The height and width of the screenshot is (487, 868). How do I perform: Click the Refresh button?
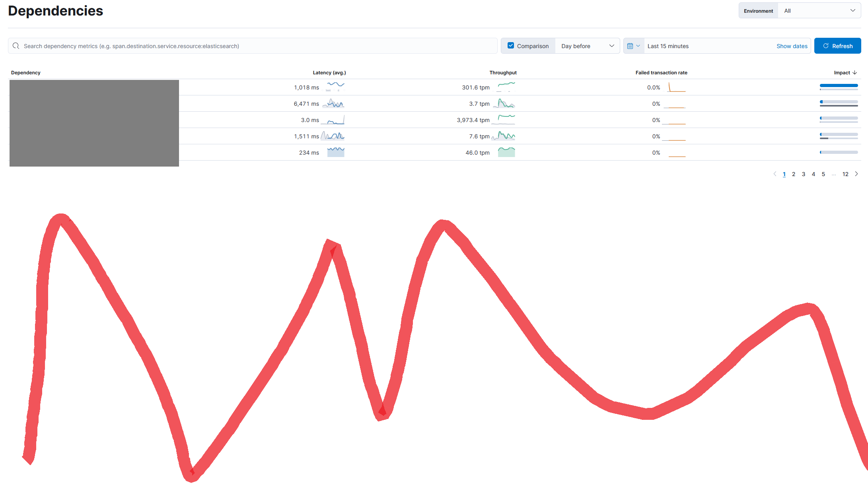click(x=837, y=46)
